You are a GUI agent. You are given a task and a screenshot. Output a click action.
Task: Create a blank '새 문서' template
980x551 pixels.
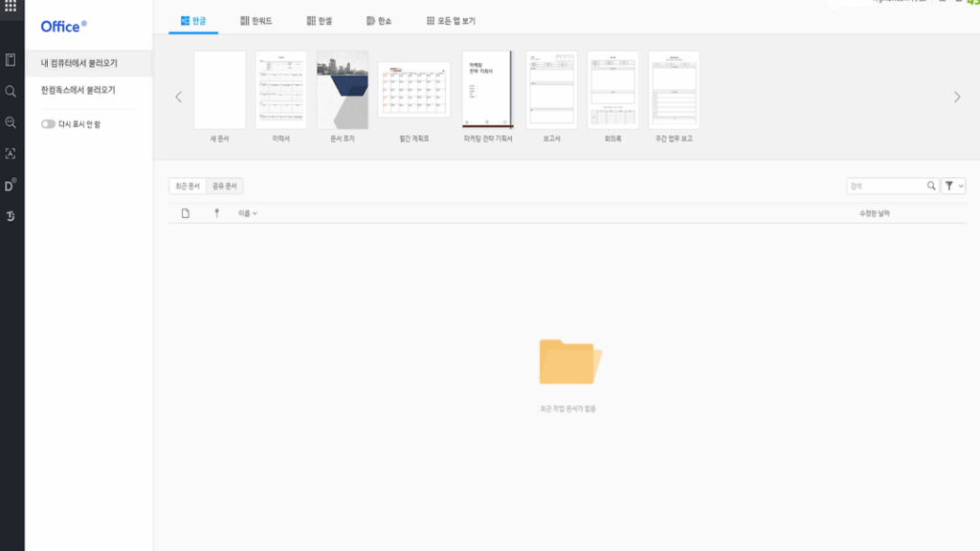[x=220, y=90]
